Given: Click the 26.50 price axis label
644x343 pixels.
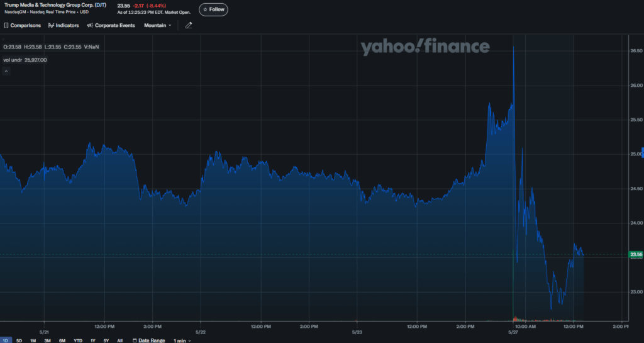Looking at the screenshot, I should tap(636, 50).
